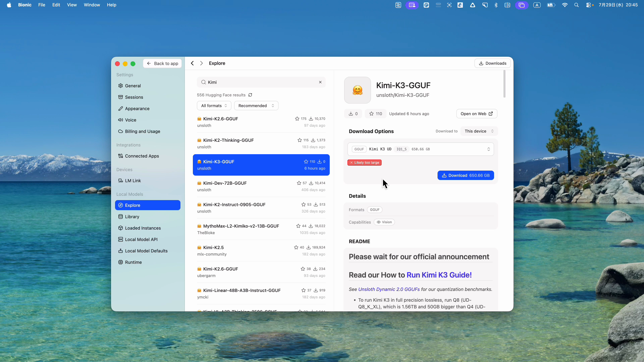Screen dimensions: 644x362
Task: Click the Kimi-K3-GGUF model emoji thumbnail
Action: point(358,90)
